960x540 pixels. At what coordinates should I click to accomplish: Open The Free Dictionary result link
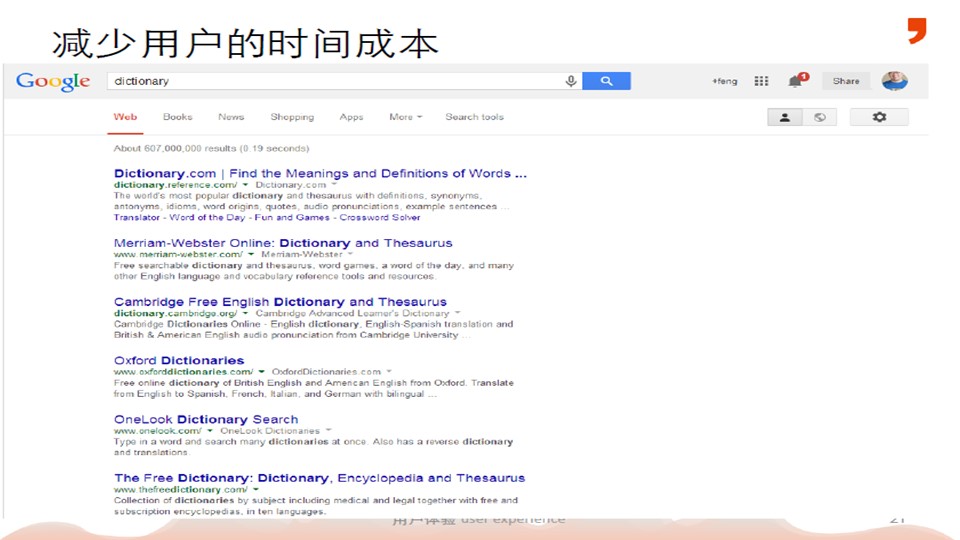coord(320,478)
